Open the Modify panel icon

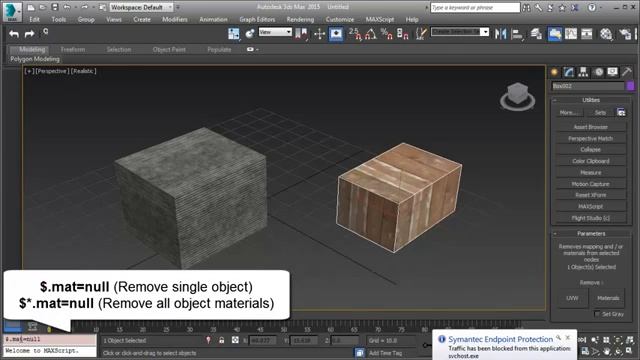(x=569, y=72)
